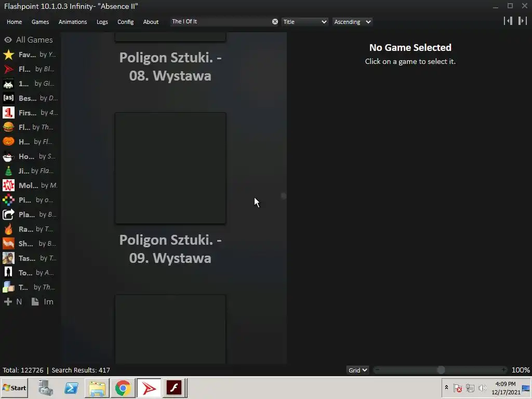
Task: Open the Windows Start button
Action: pos(14,388)
